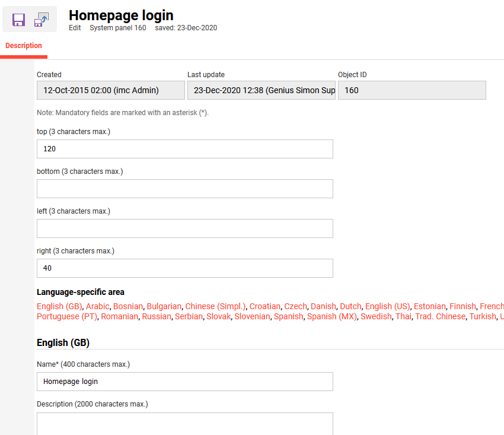The image size is (504, 435).
Task: Click the right value input field
Action: coord(184,268)
